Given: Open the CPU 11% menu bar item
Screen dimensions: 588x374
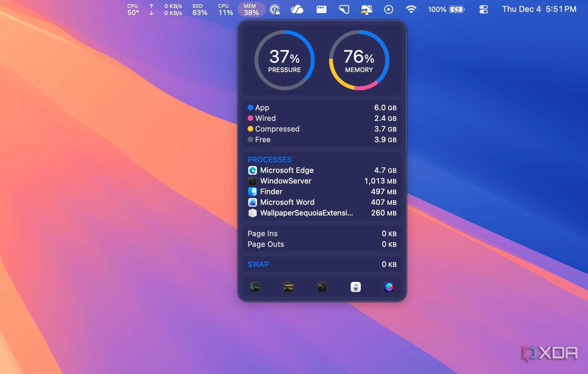Looking at the screenshot, I should [x=226, y=9].
